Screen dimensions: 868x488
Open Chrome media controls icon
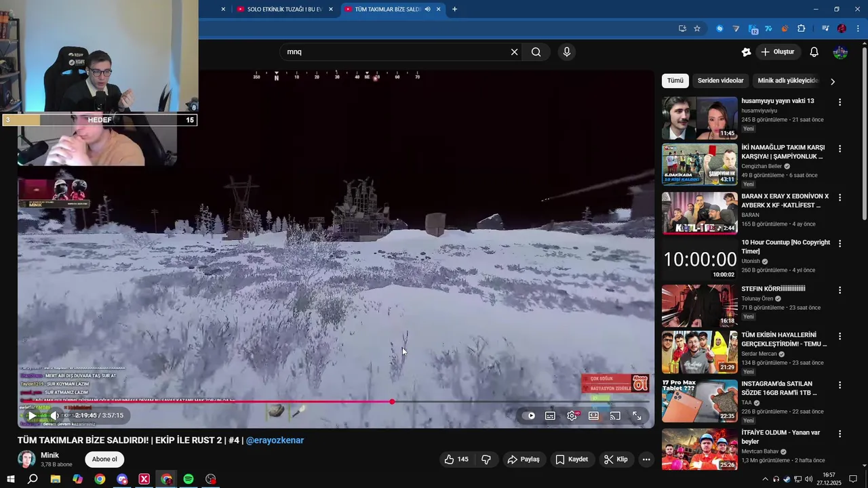tap(825, 28)
